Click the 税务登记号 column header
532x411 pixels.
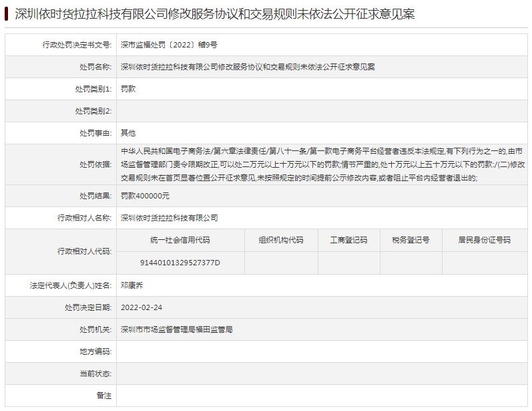click(x=411, y=240)
